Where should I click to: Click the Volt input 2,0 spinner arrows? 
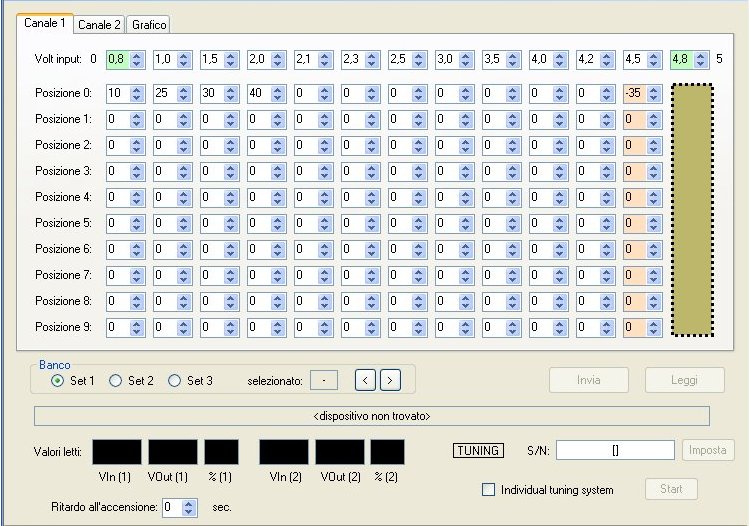pos(277,59)
